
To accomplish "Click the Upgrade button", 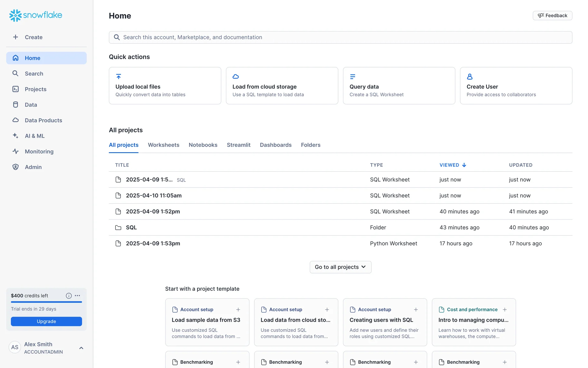I will pyautogui.click(x=46, y=321).
